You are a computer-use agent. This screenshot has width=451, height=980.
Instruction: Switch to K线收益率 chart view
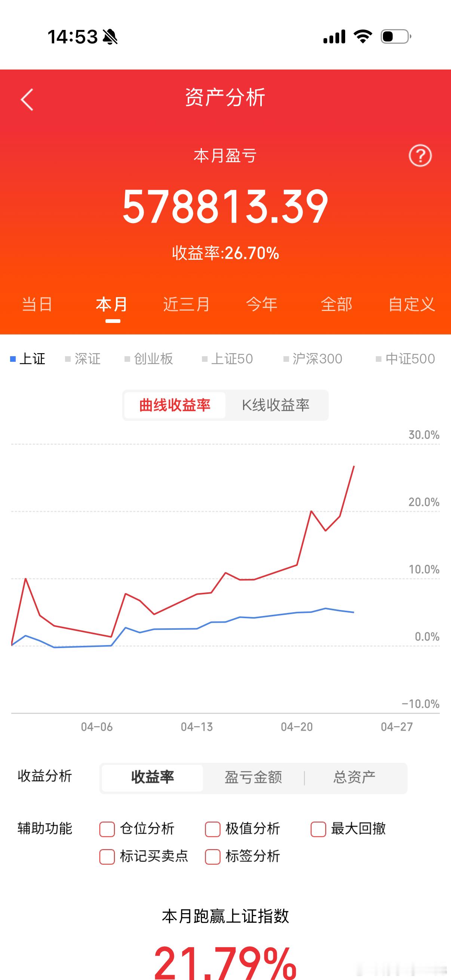pos(275,405)
